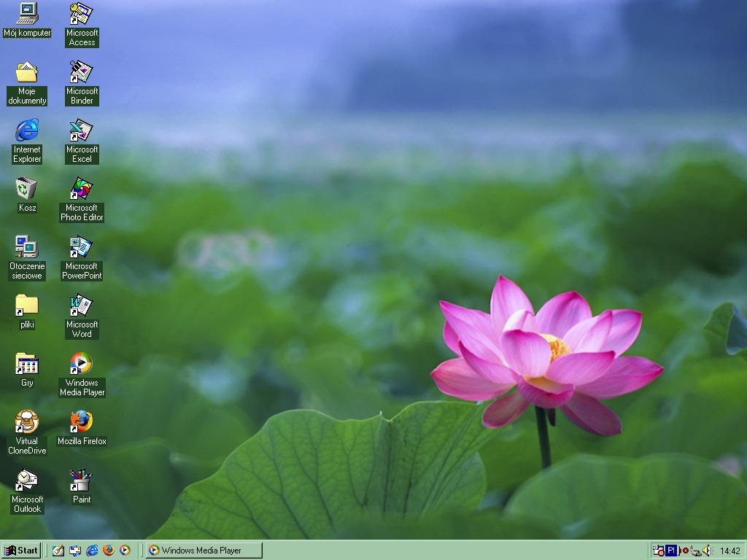Click the 14:42 taskbar clock
Screen dimensions: 747x560
coord(729,551)
